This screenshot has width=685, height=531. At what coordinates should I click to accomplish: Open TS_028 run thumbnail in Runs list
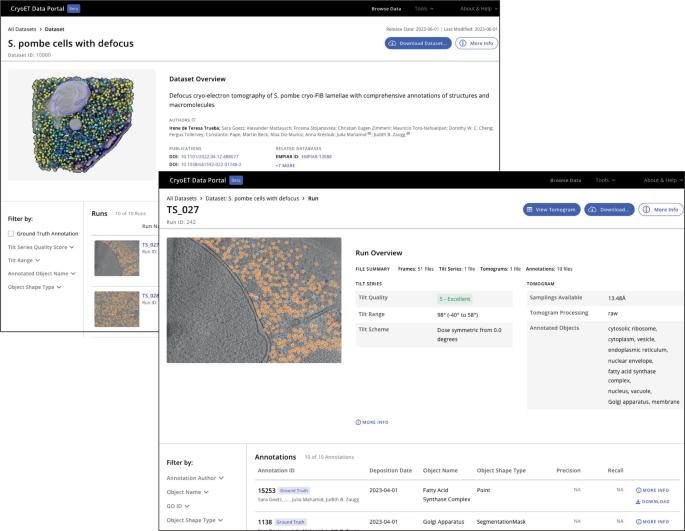click(x=117, y=309)
